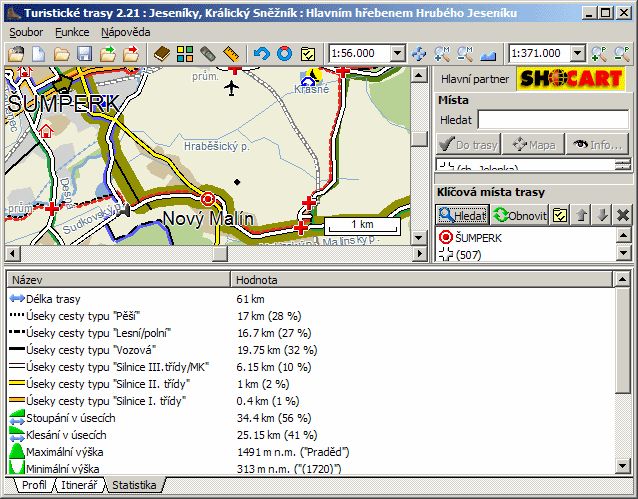The width and height of the screenshot is (638, 499).
Task: Click the blue undo arrow icon
Action: pyautogui.click(x=262, y=53)
